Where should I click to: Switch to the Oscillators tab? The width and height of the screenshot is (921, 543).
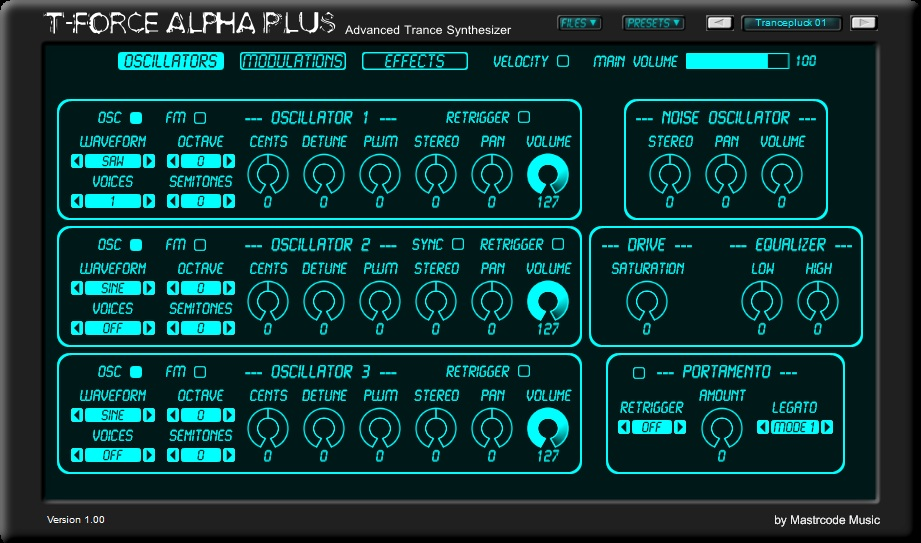coord(171,61)
